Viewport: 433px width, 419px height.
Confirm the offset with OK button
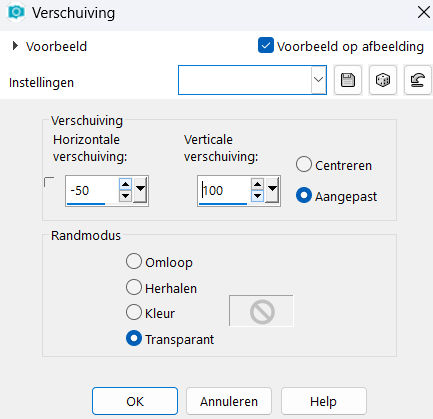[135, 401]
